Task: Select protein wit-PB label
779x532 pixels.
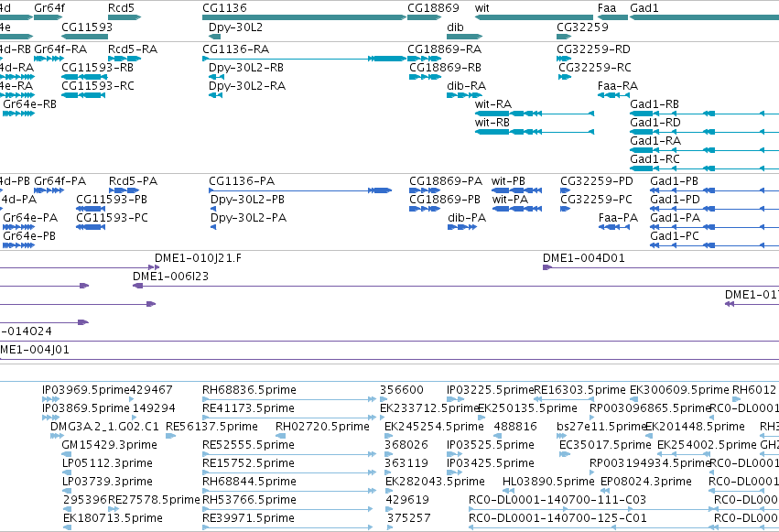Action: tap(508, 181)
